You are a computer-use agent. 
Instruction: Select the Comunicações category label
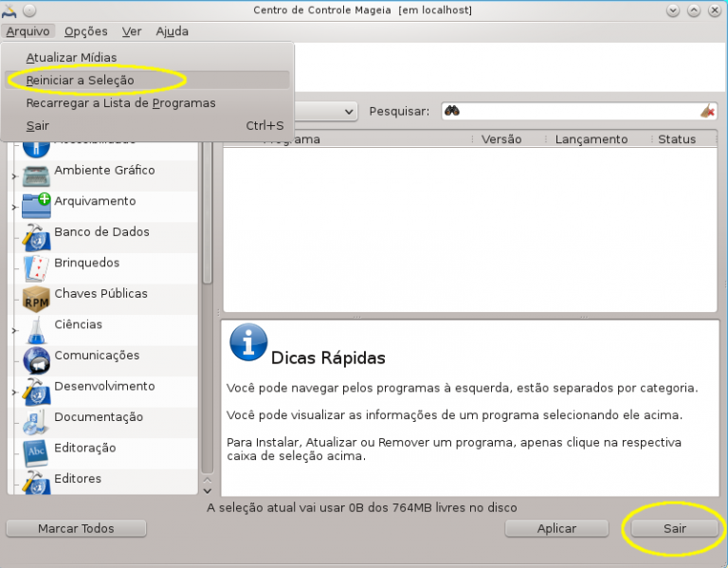pos(97,356)
